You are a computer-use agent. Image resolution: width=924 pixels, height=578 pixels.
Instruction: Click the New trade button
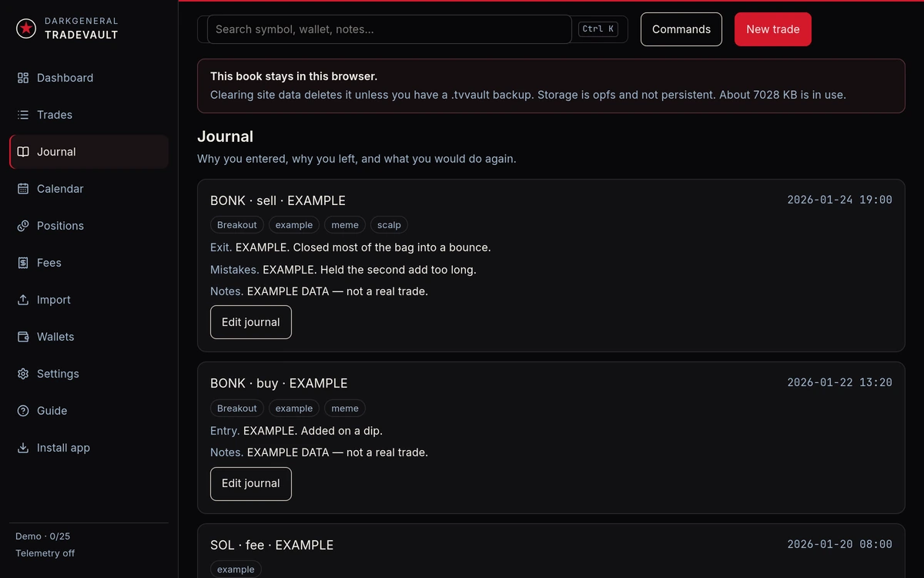(773, 29)
